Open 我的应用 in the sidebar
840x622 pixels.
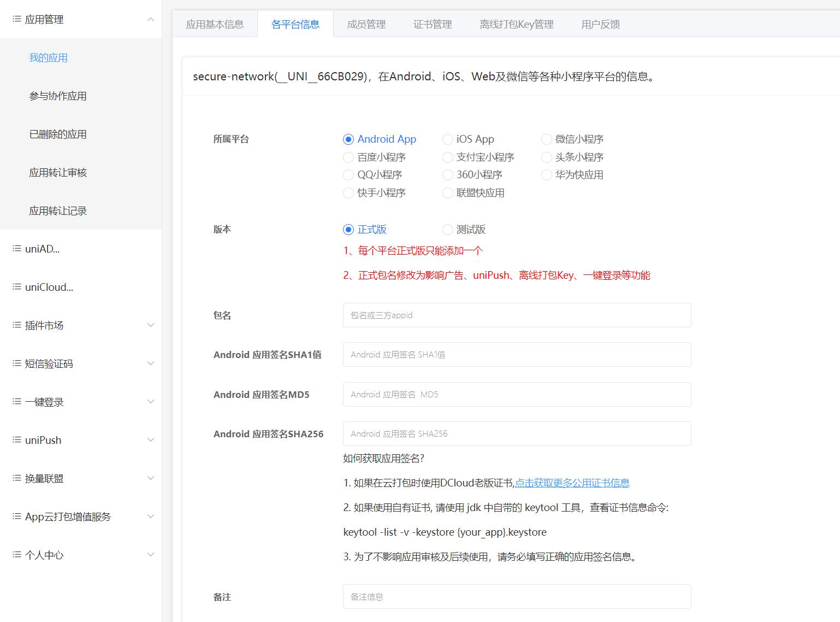pyautogui.click(x=48, y=57)
